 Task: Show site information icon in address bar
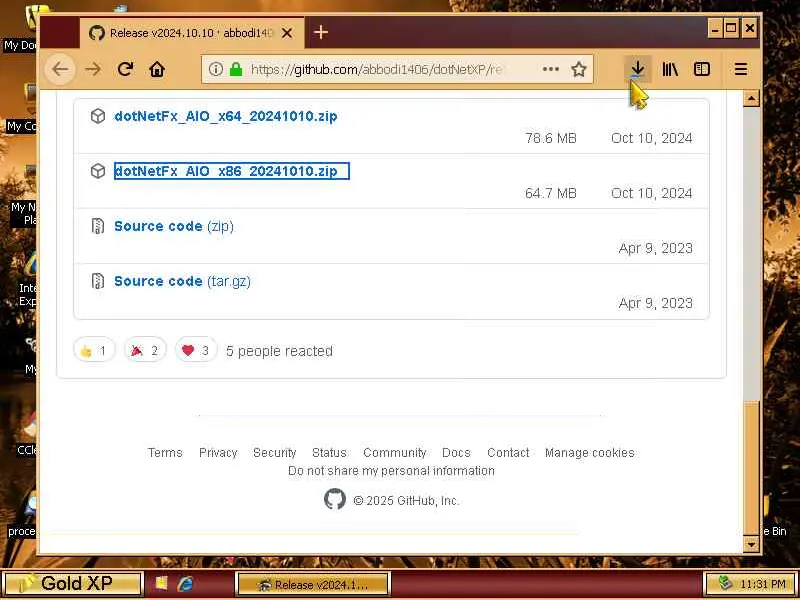point(216,69)
